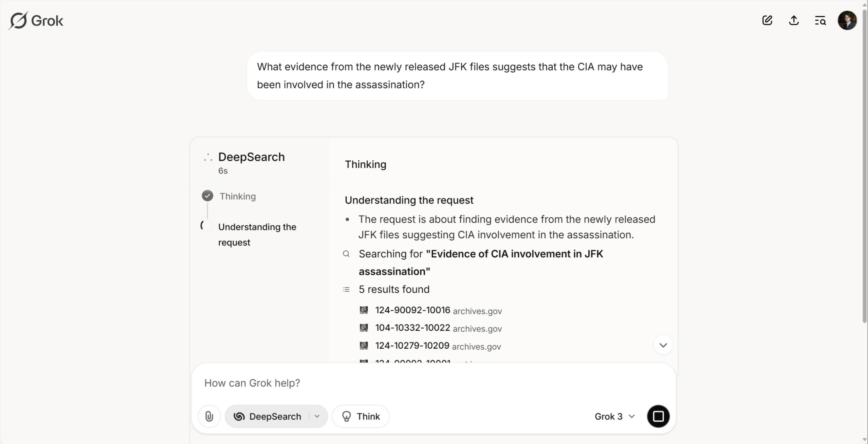The width and height of the screenshot is (868, 444).
Task: Click favicon of 124-10279-10209 result
Action: point(364,346)
